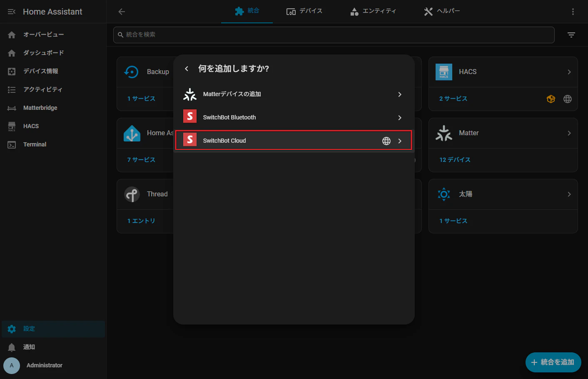The width and height of the screenshot is (588, 379).
Task: Switch to the 統合 tab
Action: click(x=247, y=11)
